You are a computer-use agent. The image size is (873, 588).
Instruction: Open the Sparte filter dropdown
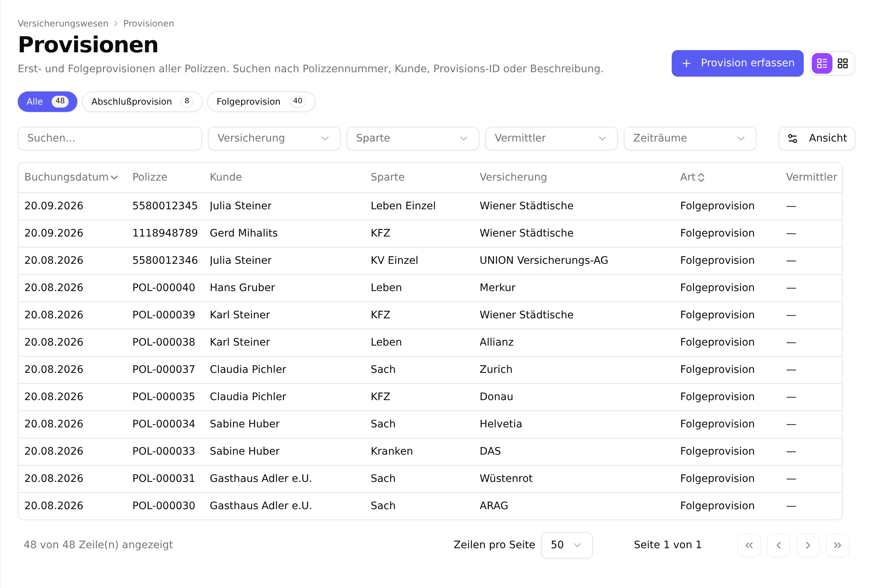[x=413, y=139]
